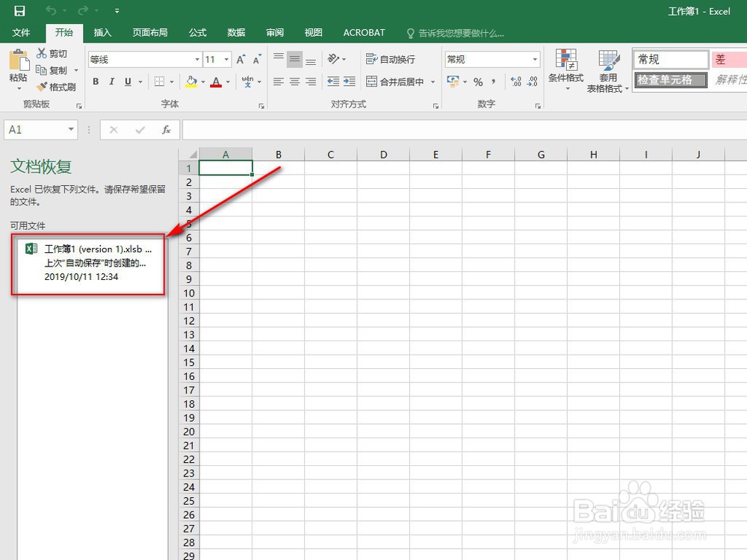Open 条件格式 conditional formatting
747x560 pixels.
click(566, 70)
